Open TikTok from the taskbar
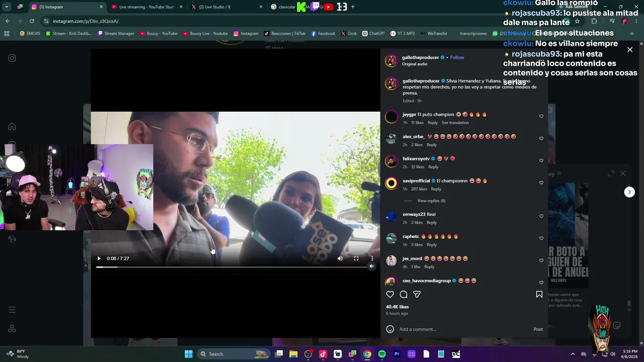This screenshot has height=362, width=644. (323, 354)
